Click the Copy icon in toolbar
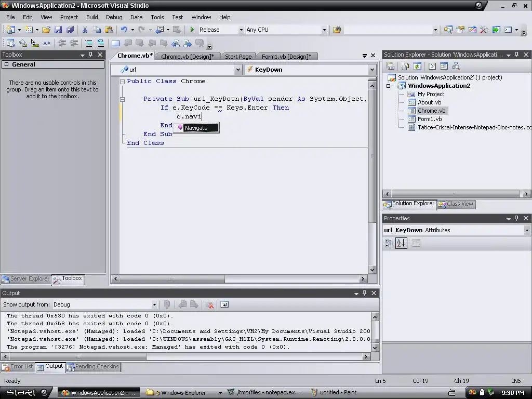Viewport: 532px width, 399px height. pyautogui.click(x=97, y=30)
